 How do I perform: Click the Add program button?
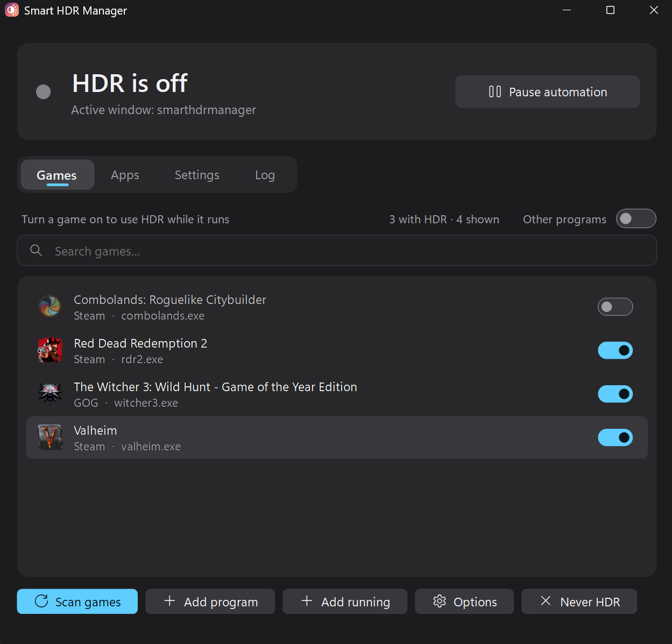(210, 601)
